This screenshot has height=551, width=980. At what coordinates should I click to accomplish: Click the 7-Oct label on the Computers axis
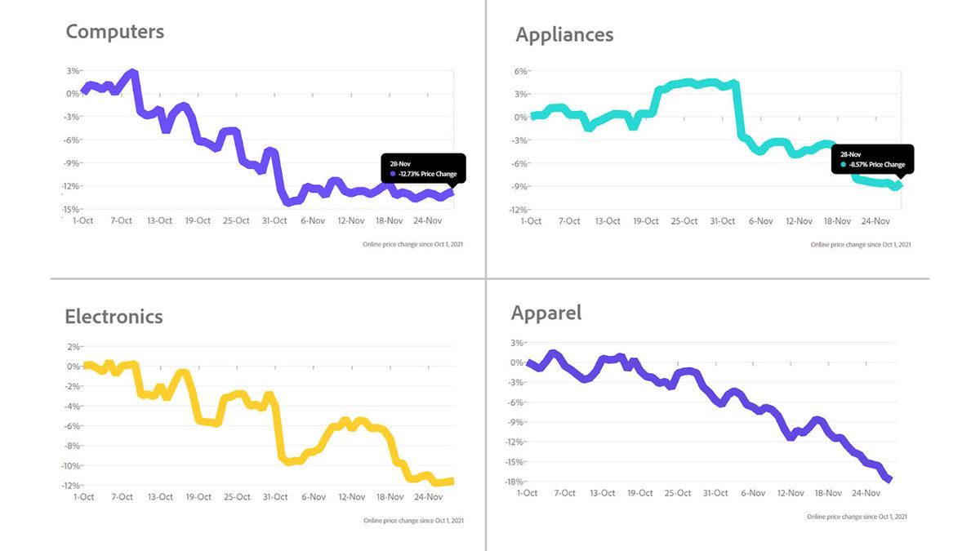click(x=121, y=220)
